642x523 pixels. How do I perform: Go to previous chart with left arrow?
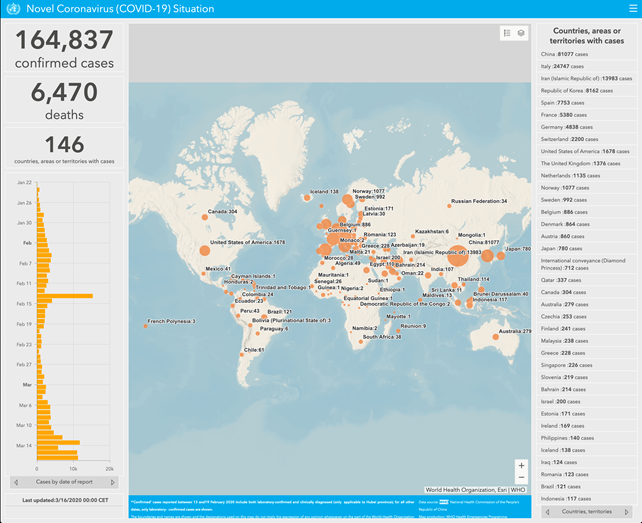[16, 482]
